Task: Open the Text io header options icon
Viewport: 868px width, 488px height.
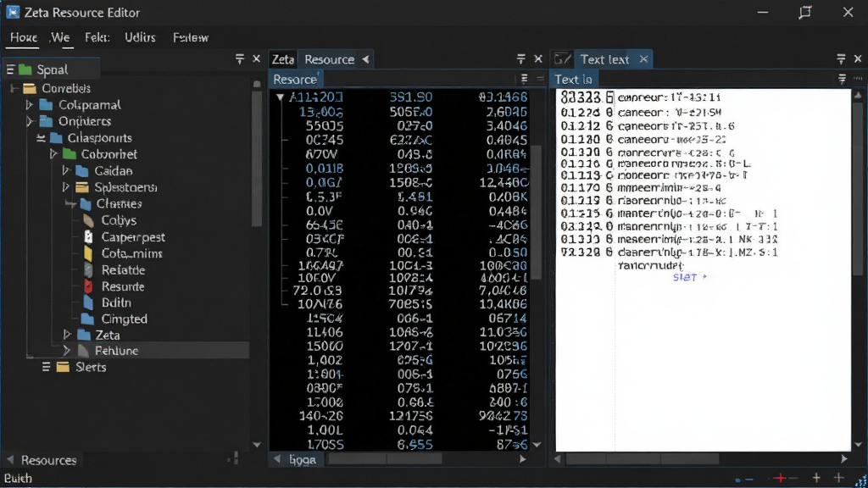Action: 842,79
